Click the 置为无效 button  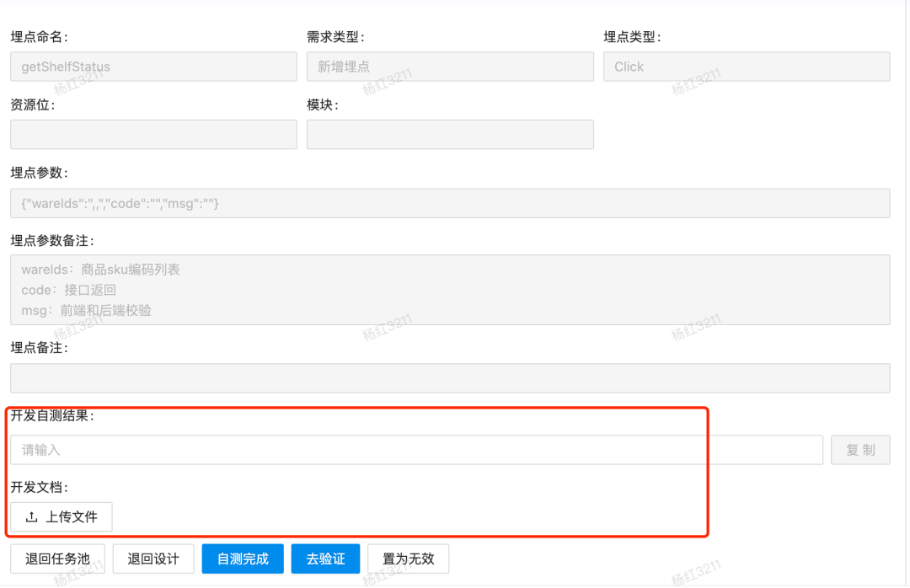(409, 559)
